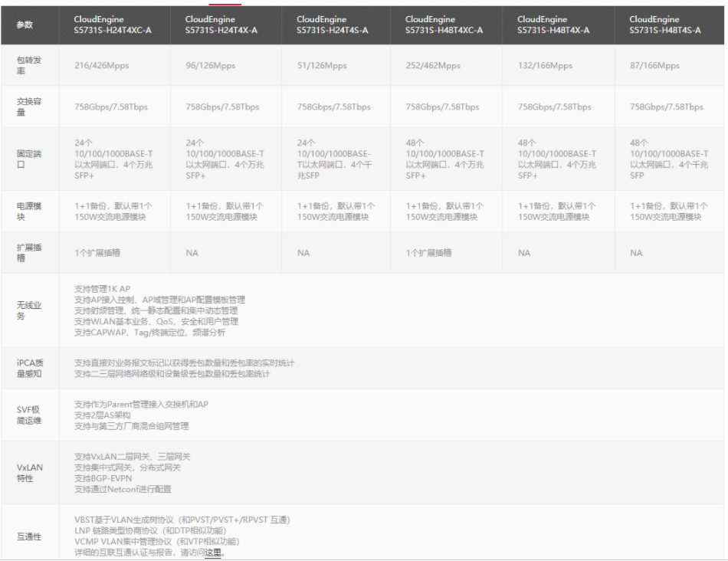Click the line '支持直接对业务报文标记以获得丢包数量和丢包率的实时统计'
Image resolution: width=728 pixels, height=561 pixels.
pos(185,363)
